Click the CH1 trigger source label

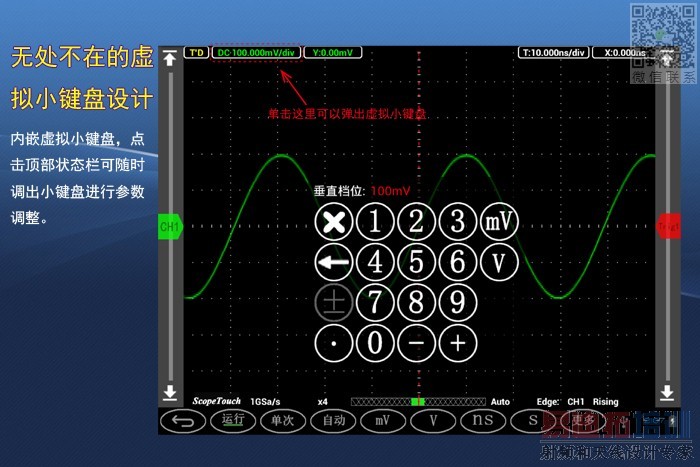click(576, 402)
